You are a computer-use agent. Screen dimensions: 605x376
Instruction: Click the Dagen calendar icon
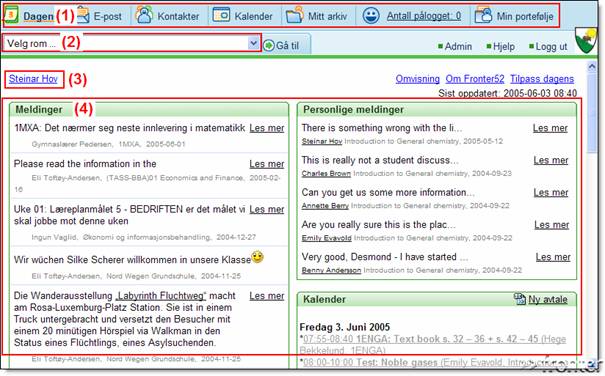tap(11, 15)
